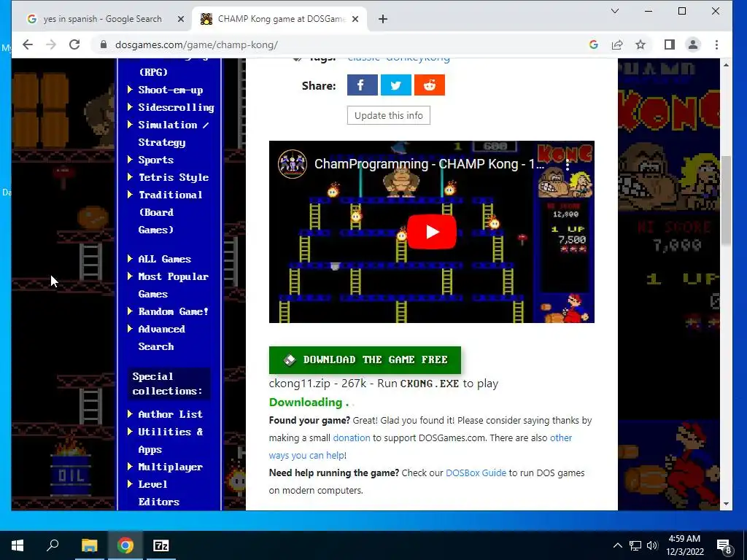Switch to 'yes in spanish - Google Search' tab
This screenshot has width=747, height=560.
click(102, 19)
